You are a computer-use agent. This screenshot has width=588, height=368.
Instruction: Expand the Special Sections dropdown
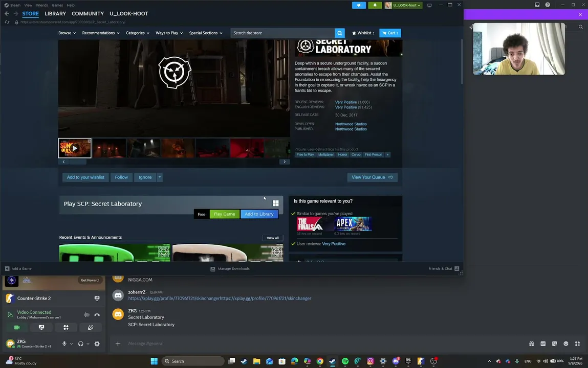point(206,33)
